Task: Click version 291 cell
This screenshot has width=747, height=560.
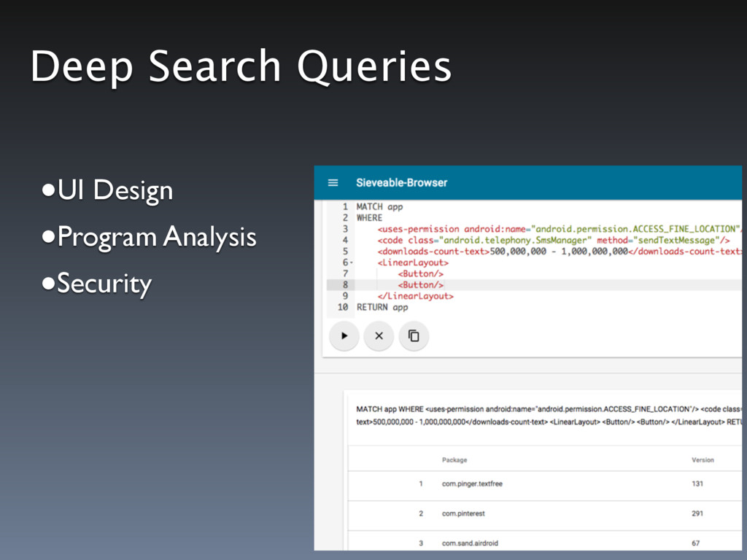Action: [x=697, y=513]
